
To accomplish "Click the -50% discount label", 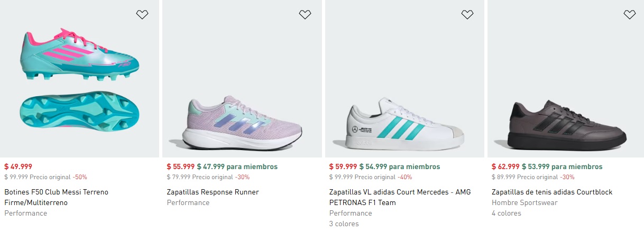I will [x=80, y=177].
